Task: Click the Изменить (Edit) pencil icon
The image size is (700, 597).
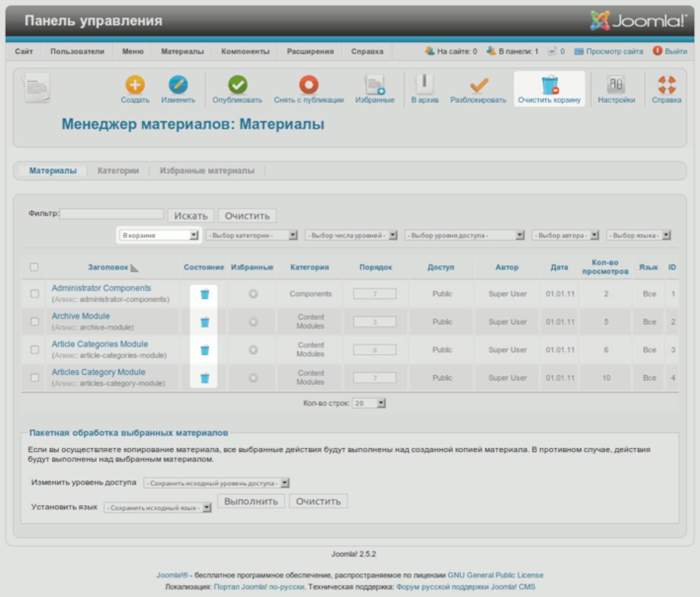Action: pos(178,85)
